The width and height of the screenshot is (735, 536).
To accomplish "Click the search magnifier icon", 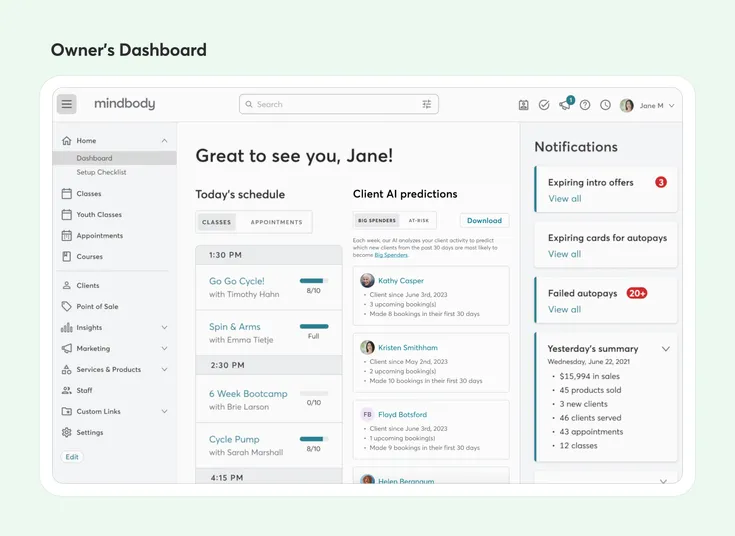I will 249,104.
